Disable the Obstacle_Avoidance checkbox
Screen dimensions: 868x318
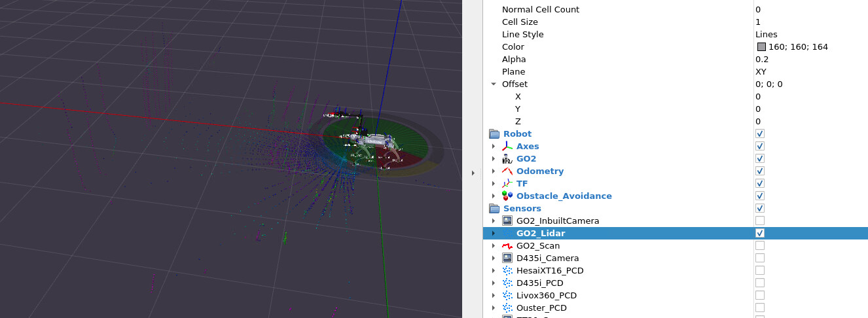click(x=759, y=196)
